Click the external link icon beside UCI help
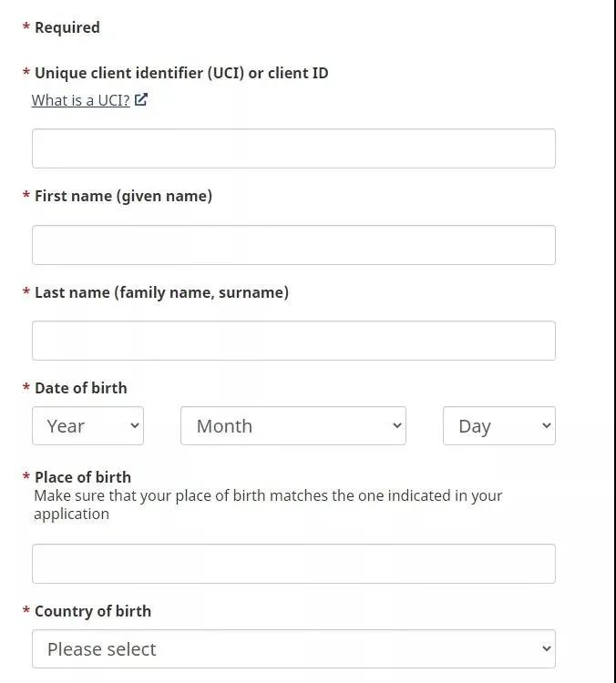The image size is (616, 683). [141, 100]
